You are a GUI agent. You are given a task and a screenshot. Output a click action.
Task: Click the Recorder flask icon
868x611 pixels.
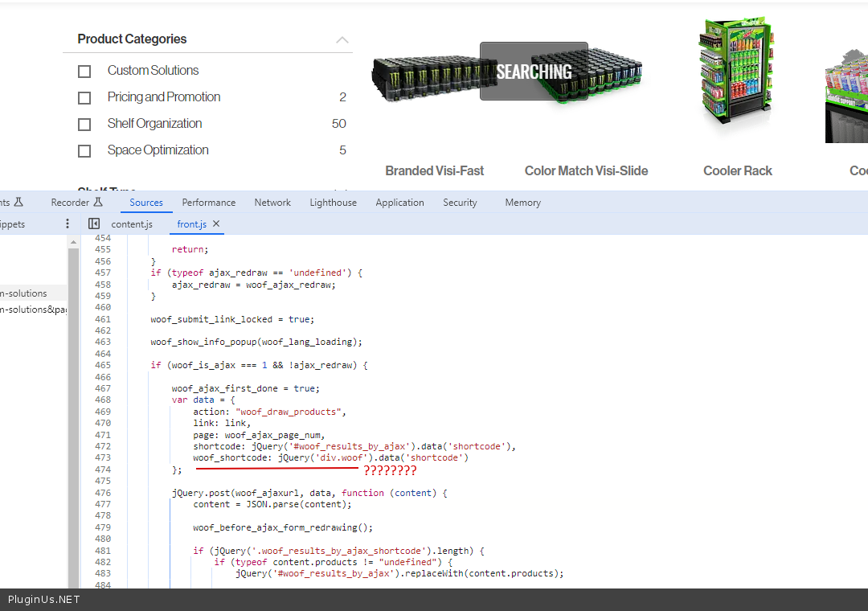point(99,203)
